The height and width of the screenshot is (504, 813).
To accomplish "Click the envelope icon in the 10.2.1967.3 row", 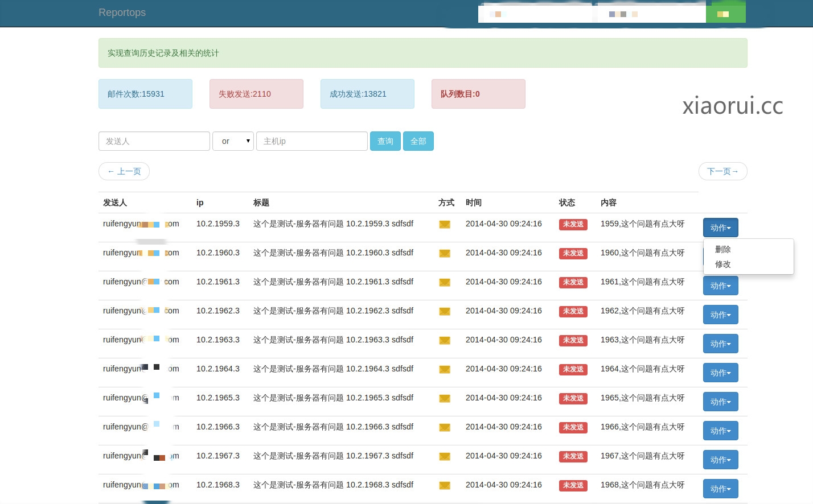I will click(445, 457).
